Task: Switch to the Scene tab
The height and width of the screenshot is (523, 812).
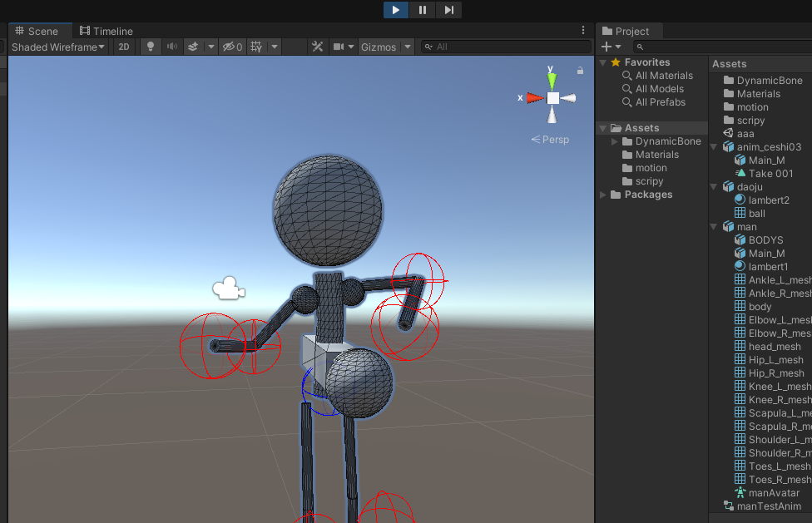Action: coord(40,31)
